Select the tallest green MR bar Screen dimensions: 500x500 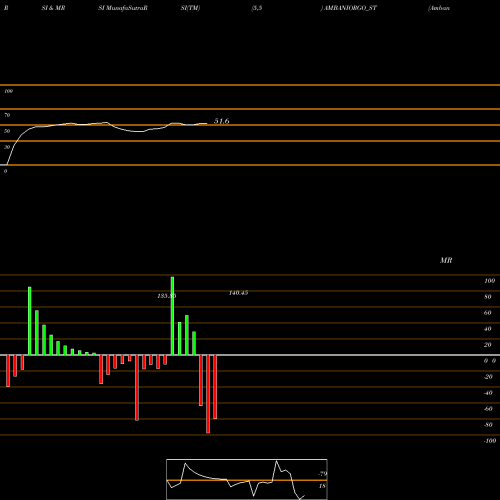coord(172,316)
